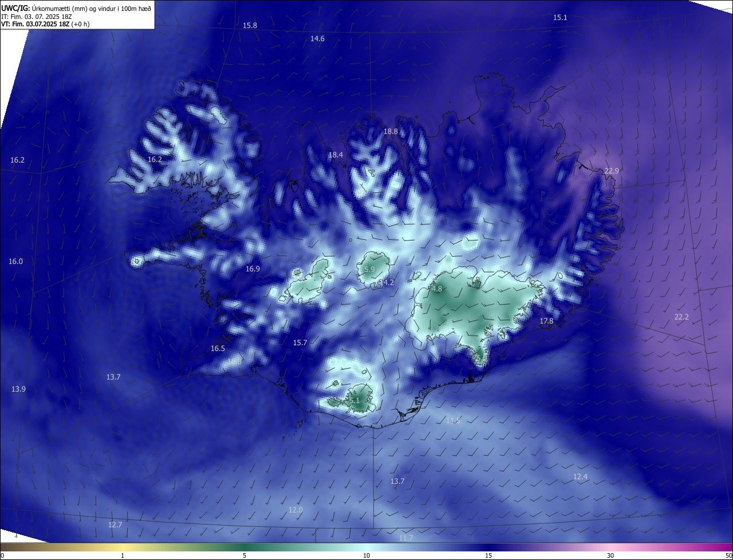Click the 15.7 value label
Screen dimensions: 733x560
click(x=300, y=343)
